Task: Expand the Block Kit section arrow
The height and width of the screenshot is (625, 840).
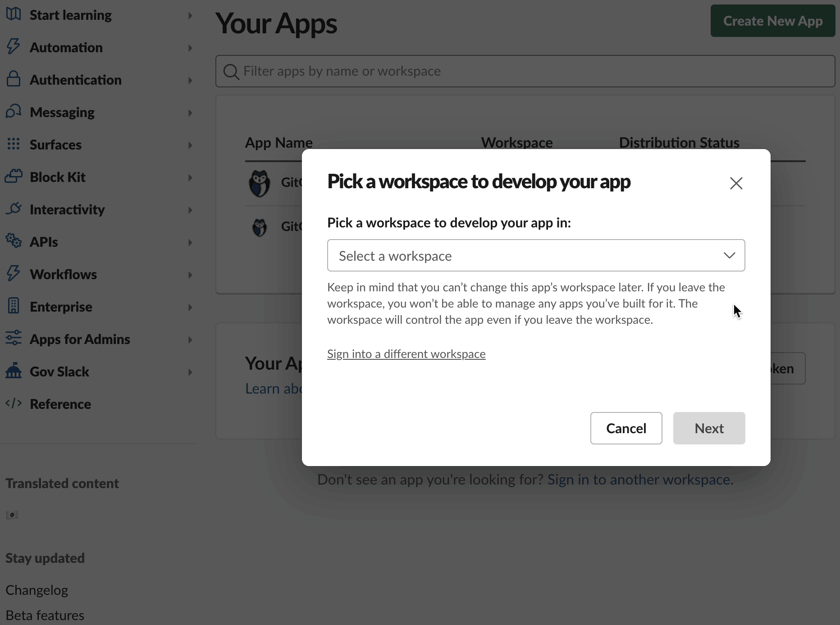Action: click(190, 178)
